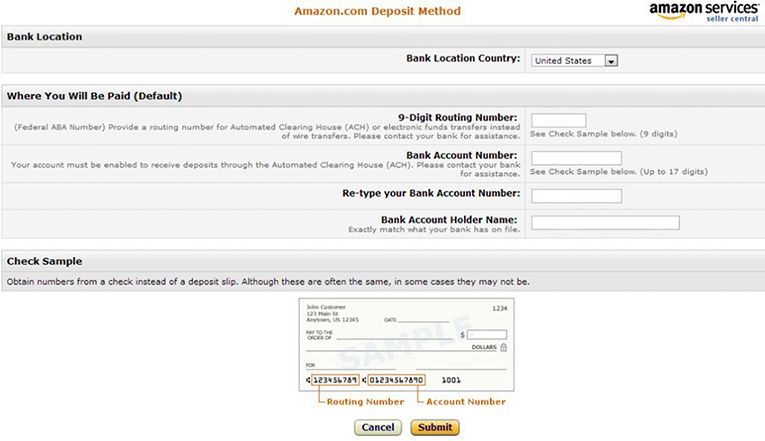Click the 'Bank Account Number:' label
Viewport: 765px width, 441px height.
click(x=462, y=155)
